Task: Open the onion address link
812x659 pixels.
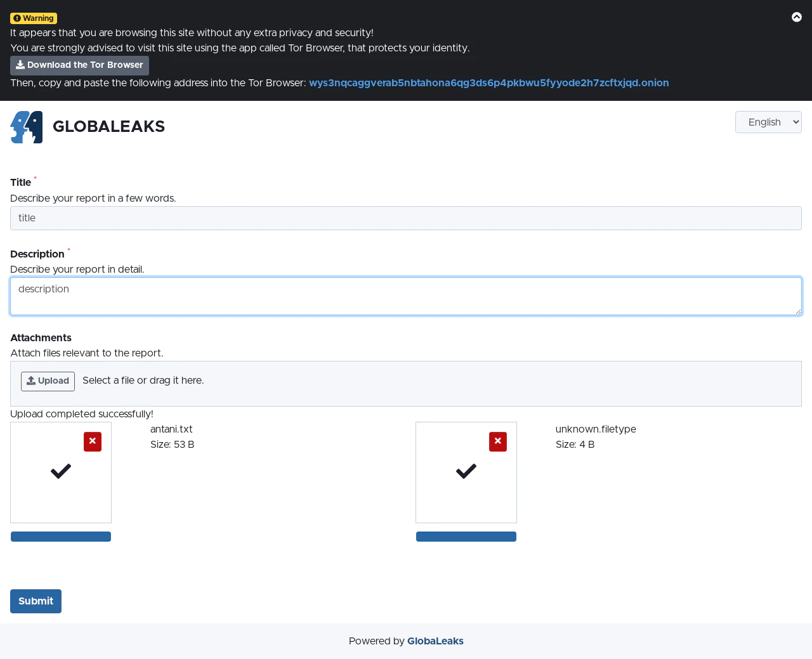Action: point(488,83)
